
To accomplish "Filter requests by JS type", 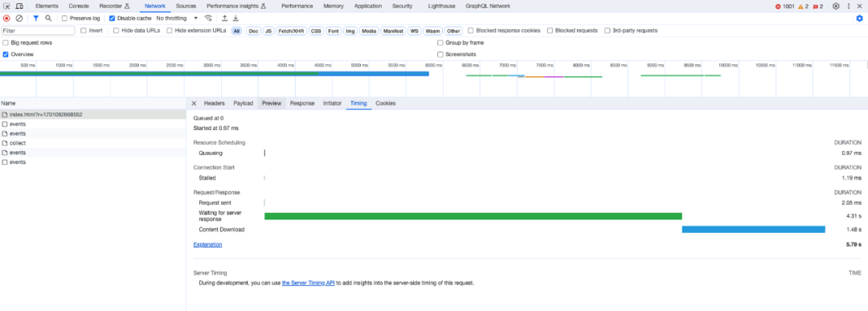I will [x=268, y=31].
